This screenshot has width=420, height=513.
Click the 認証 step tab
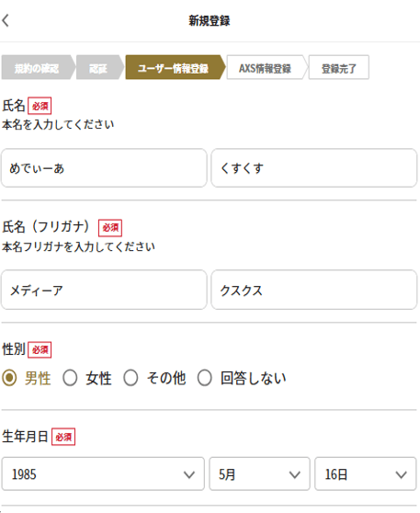click(x=100, y=67)
